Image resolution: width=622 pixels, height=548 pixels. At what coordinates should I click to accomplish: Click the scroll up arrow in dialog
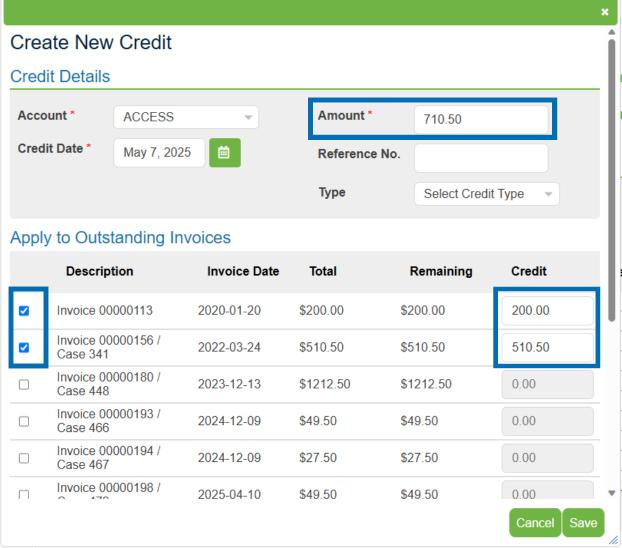pos(612,32)
